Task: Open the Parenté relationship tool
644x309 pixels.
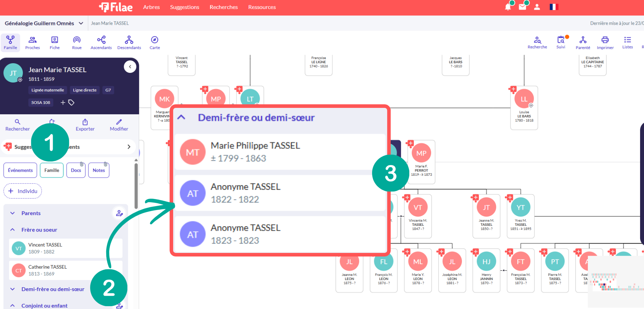Action: pyautogui.click(x=583, y=43)
